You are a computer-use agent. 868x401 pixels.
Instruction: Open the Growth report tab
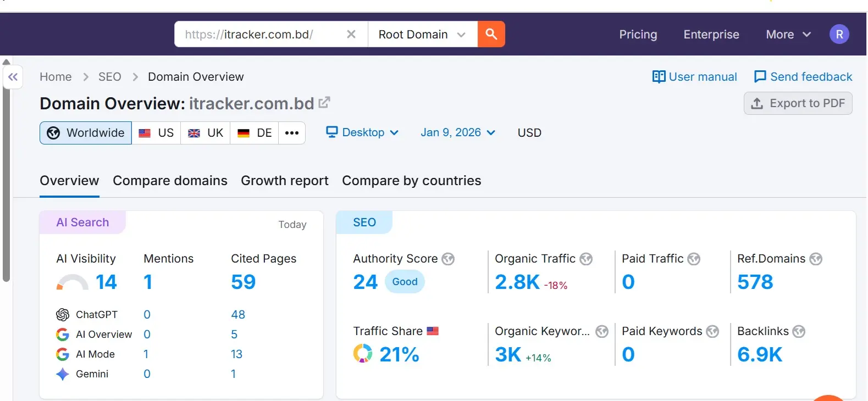pos(284,181)
